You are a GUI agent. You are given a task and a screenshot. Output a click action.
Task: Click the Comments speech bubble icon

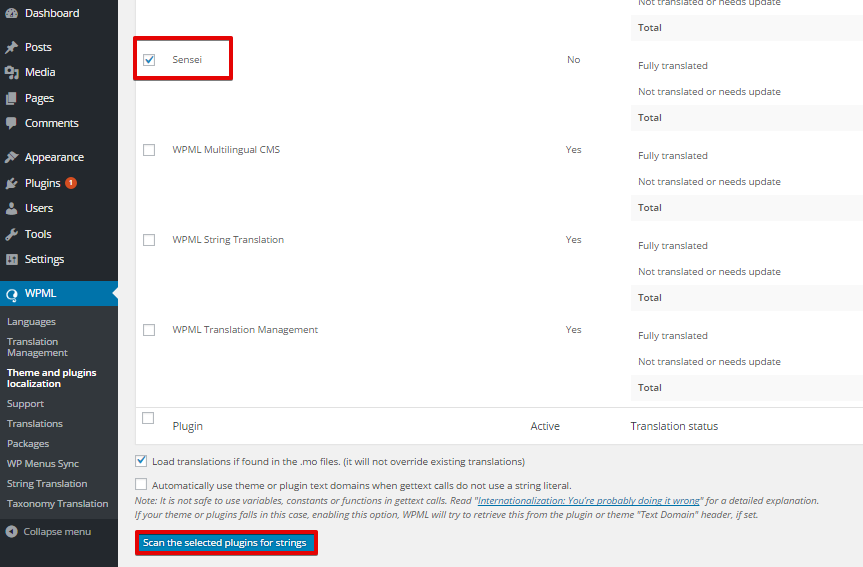[12, 123]
